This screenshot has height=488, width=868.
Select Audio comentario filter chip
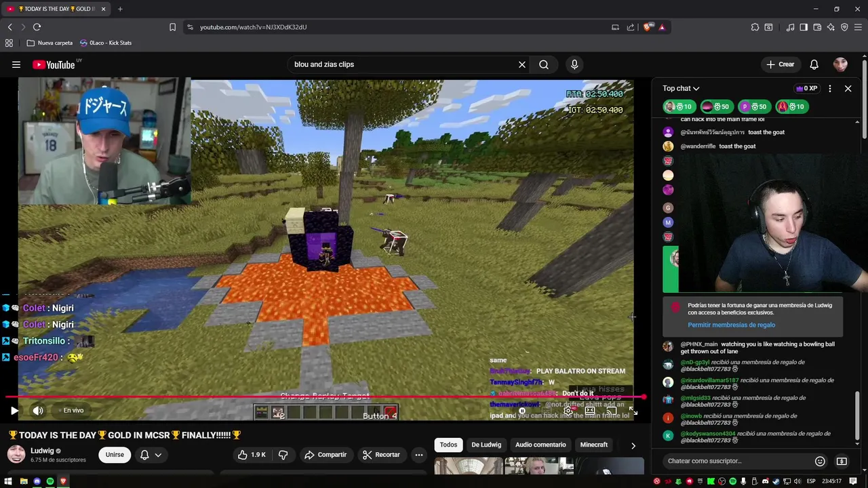coord(540,445)
